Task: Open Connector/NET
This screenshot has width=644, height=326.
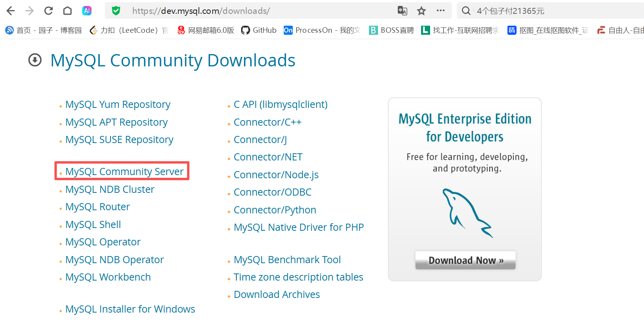Action: click(268, 157)
